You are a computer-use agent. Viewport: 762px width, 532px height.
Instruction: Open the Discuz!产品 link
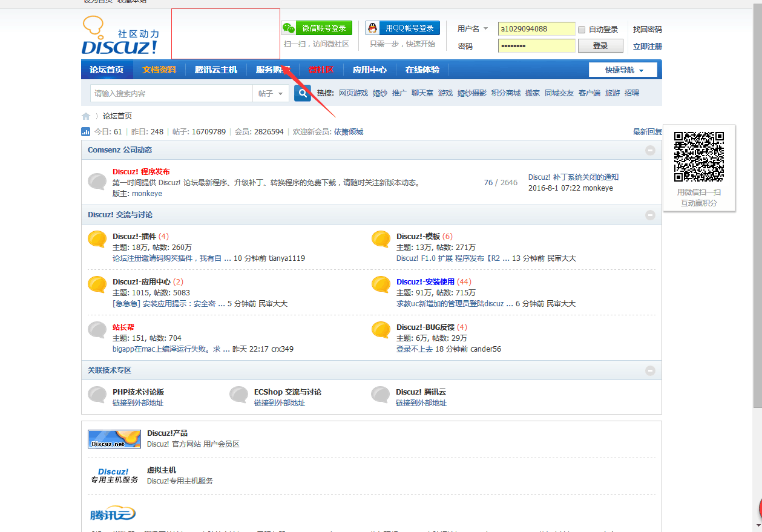click(167, 433)
